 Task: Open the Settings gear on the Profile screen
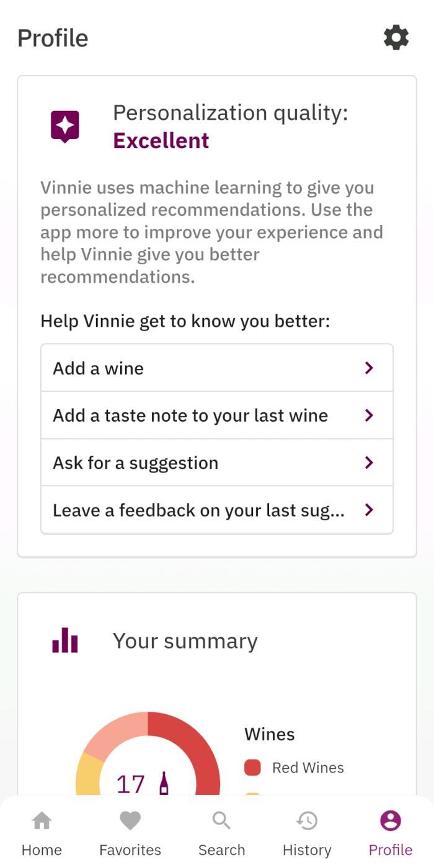click(396, 38)
